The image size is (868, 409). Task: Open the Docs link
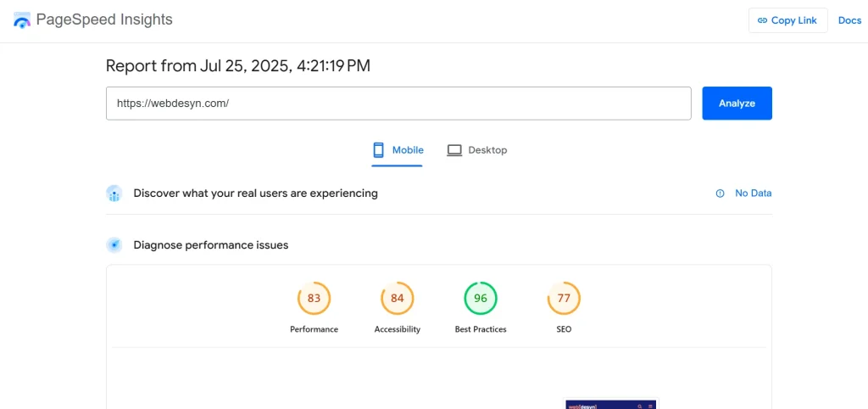(x=849, y=20)
